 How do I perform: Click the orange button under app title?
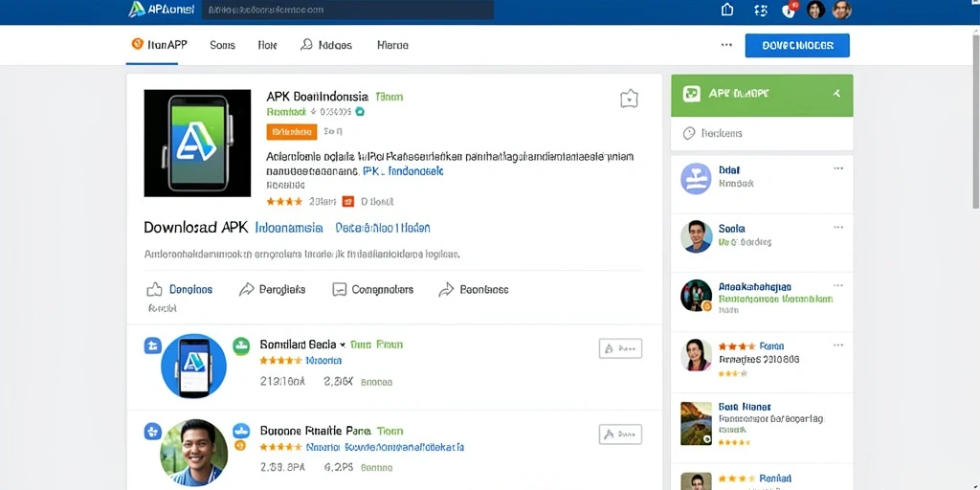click(291, 132)
